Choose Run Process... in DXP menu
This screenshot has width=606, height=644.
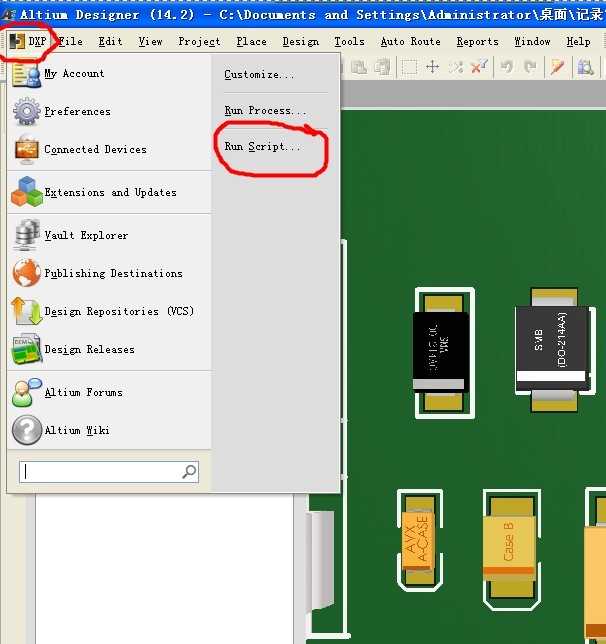(265, 110)
